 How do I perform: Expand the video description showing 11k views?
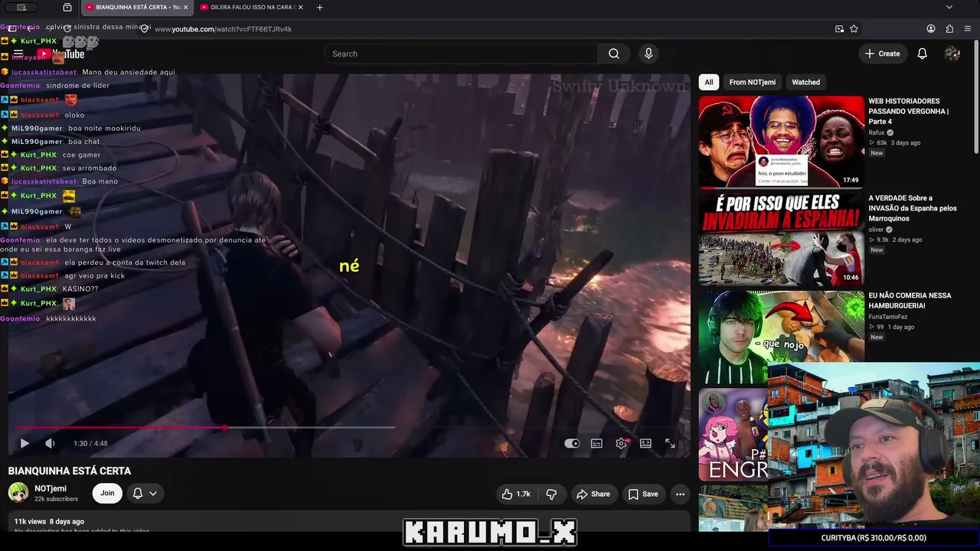click(x=349, y=523)
